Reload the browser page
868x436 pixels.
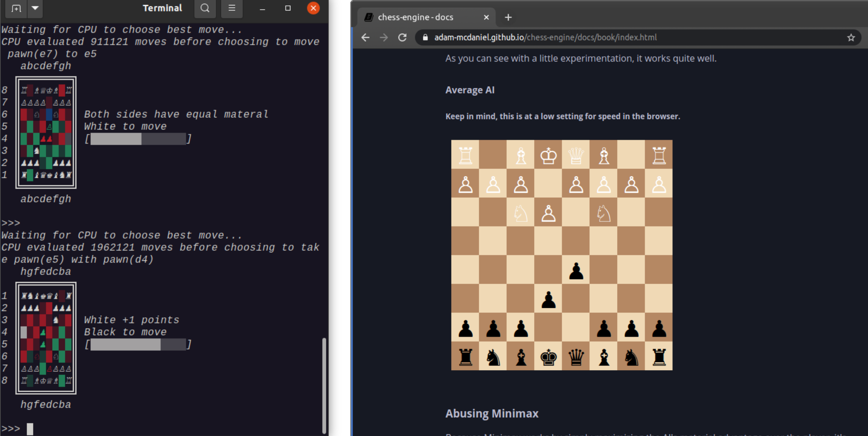[402, 37]
